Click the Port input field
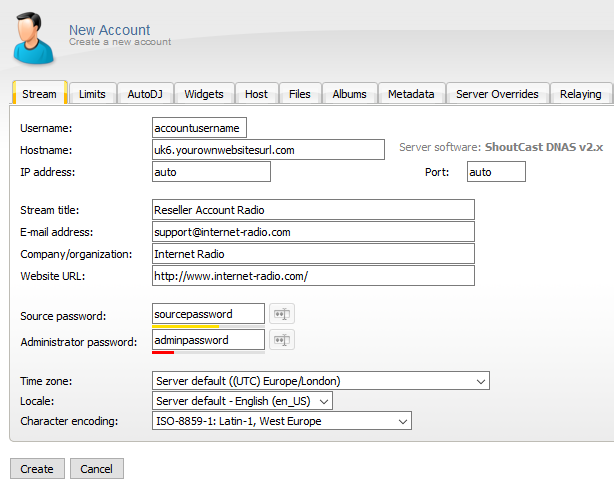Screen dimensions: 614x496 coord(495,172)
